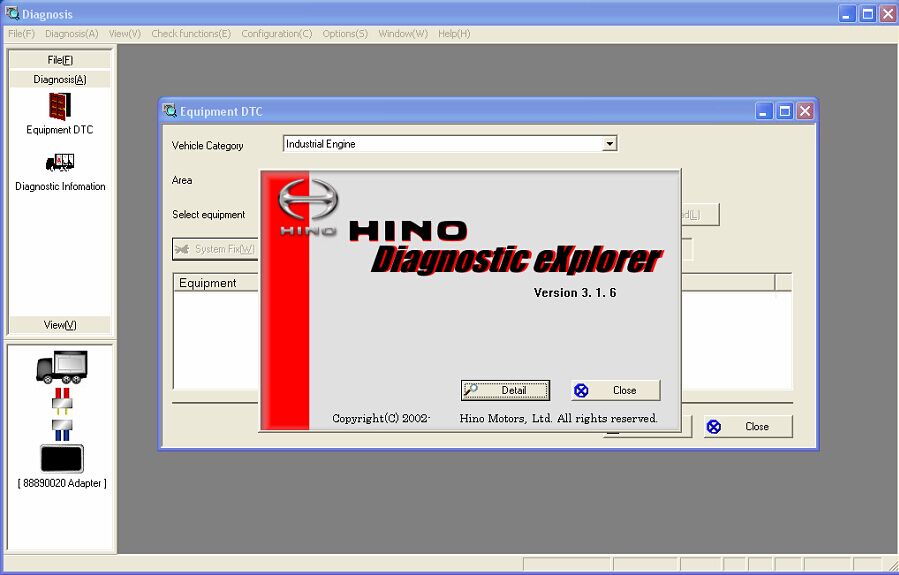The width and height of the screenshot is (899, 575).
Task: Click the Area label
Action: click(x=182, y=180)
